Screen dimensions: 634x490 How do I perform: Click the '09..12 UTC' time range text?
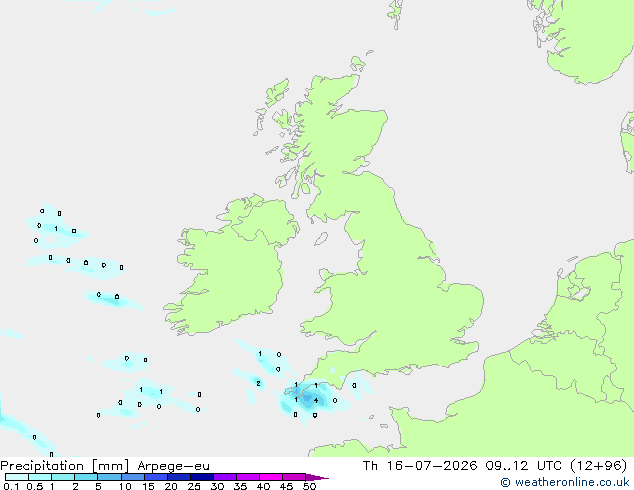[524, 465]
